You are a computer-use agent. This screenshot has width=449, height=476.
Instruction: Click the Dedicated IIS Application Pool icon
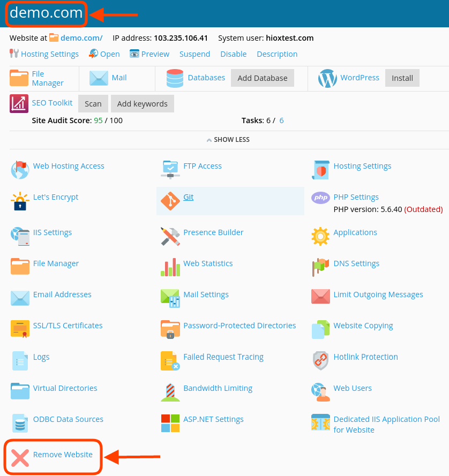coord(320,422)
